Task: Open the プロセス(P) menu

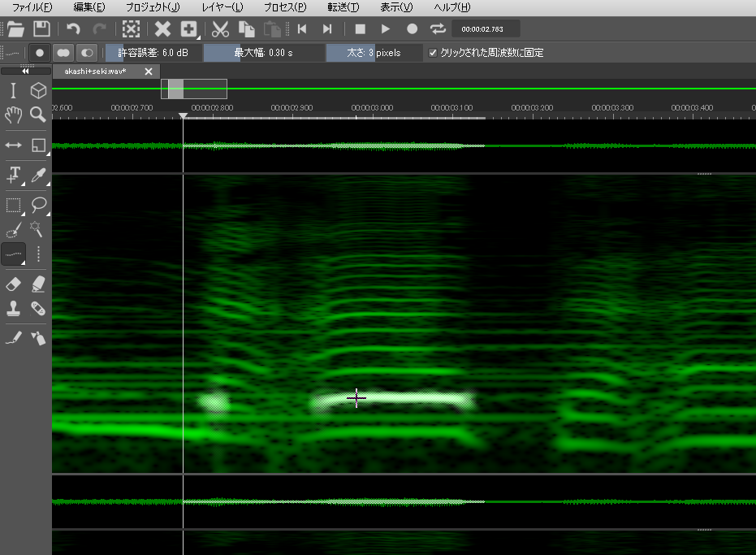Action: (x=285, y=7)
